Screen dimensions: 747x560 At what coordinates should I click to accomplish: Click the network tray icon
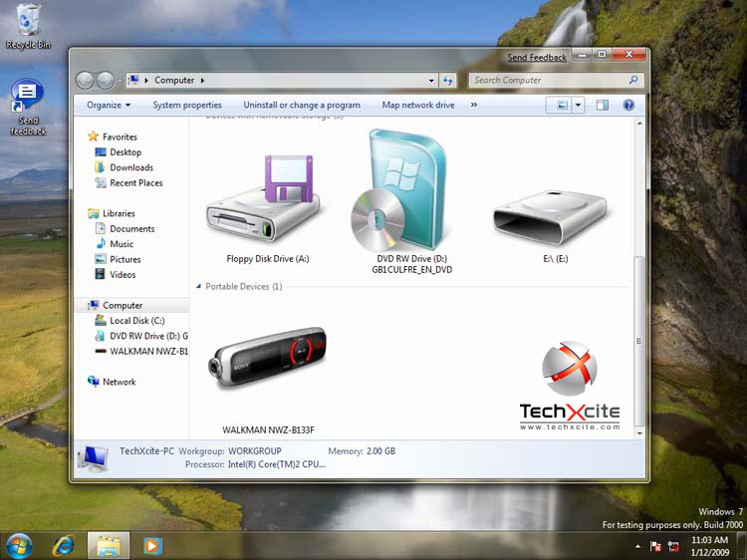673,546
